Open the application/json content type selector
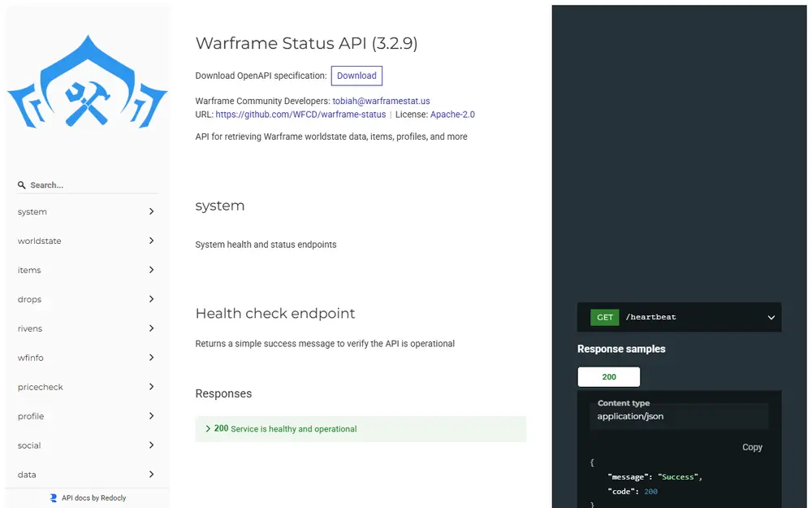This screenshot has width=812, height=508. tap(679, 416)
